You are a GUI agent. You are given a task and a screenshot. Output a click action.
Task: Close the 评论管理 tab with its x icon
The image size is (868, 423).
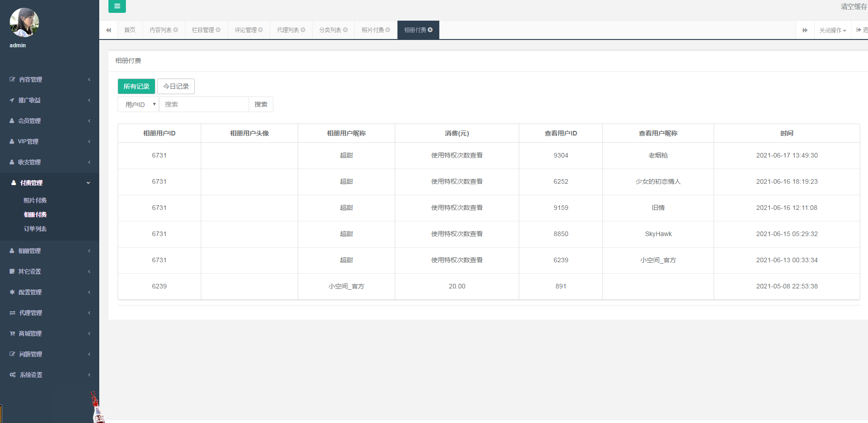tap(261, 30)
